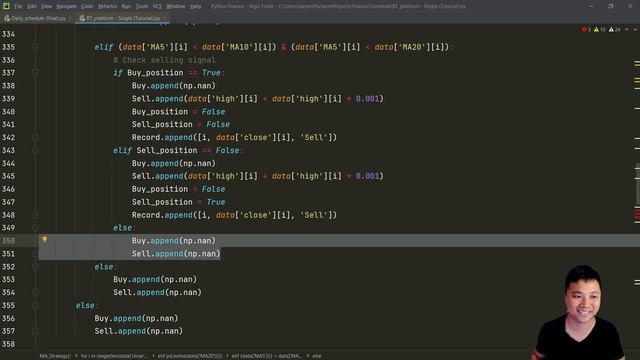The image size is (640, 360).
Task: Click MA_Strategy() in the breadcrumb bar
Action: click(55, 356)
